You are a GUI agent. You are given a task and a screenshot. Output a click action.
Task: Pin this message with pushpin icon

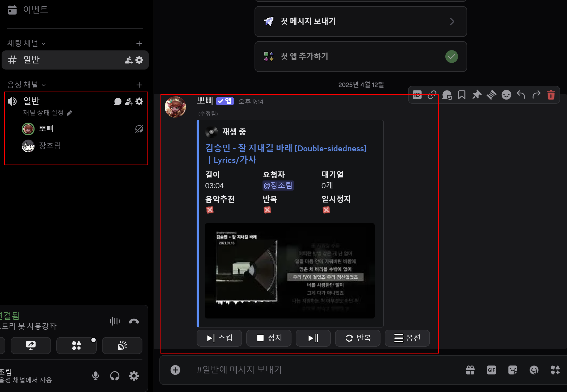477,95
